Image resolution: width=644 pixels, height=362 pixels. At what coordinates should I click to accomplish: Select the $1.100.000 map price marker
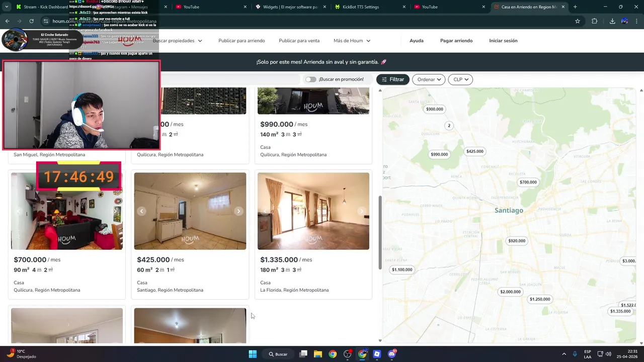click(x=402, y=269)
